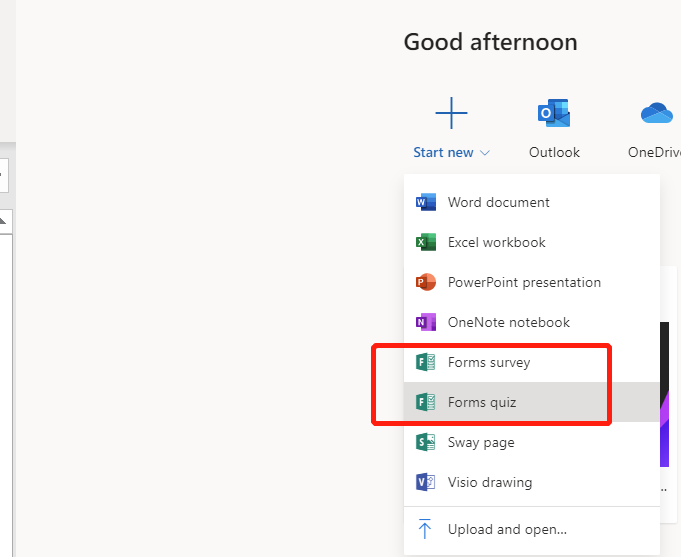Screen dimensions: 681x557
Task: Select Forms quiz from the menu
Action: (x=532, y=402)
